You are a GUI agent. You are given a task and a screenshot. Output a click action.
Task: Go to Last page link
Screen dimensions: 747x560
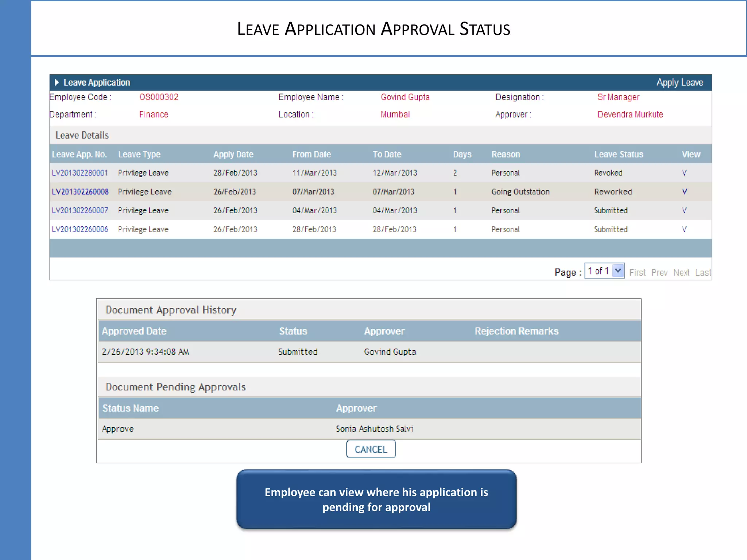(703, 272)
